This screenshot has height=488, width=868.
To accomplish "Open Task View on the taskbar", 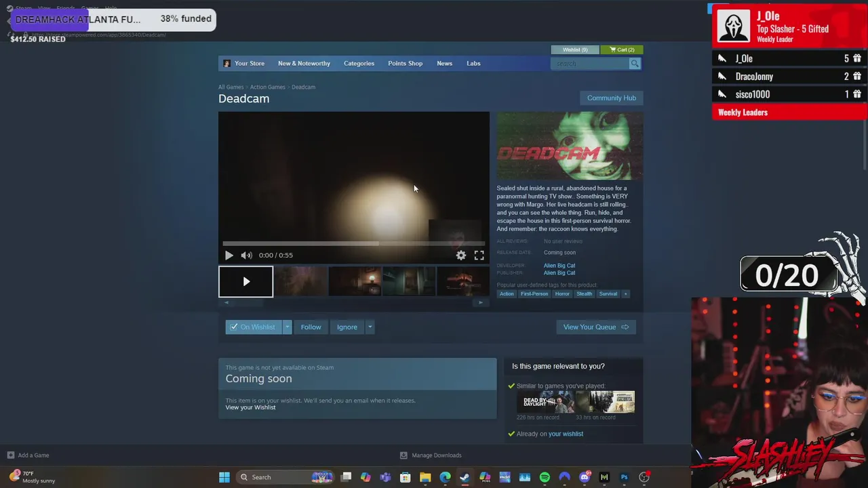I will click(346, 477).
